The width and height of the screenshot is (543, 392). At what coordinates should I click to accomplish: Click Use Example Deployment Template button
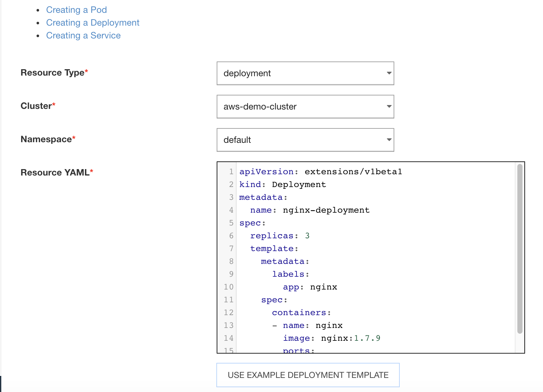point(308,375)
